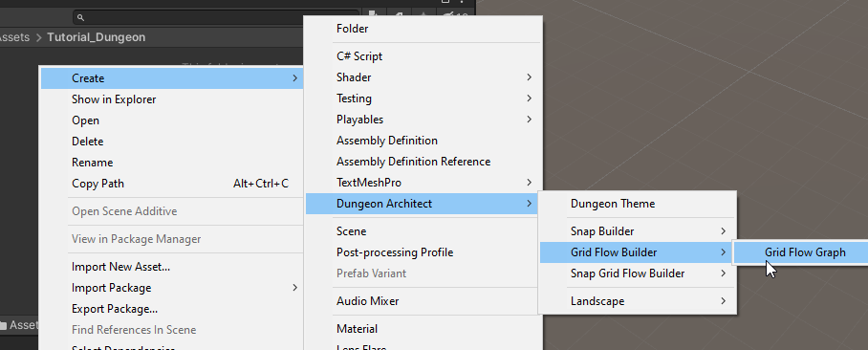Image resolution: width=868 pixels, height=350 pixels.
Task: Click the disabled Open Scene Additive entry
Action: click(x=172, y=211)
